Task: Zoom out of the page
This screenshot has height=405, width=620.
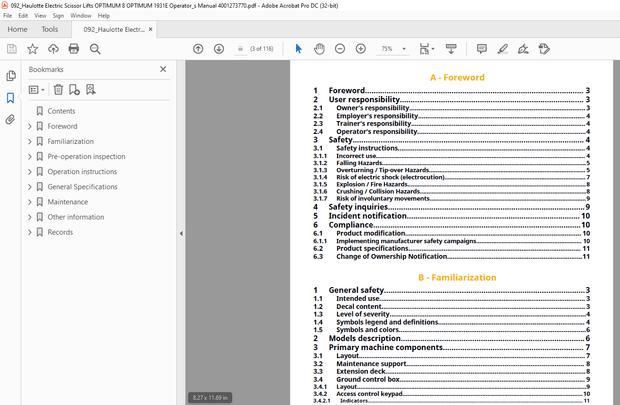Action: pos(340,49)
